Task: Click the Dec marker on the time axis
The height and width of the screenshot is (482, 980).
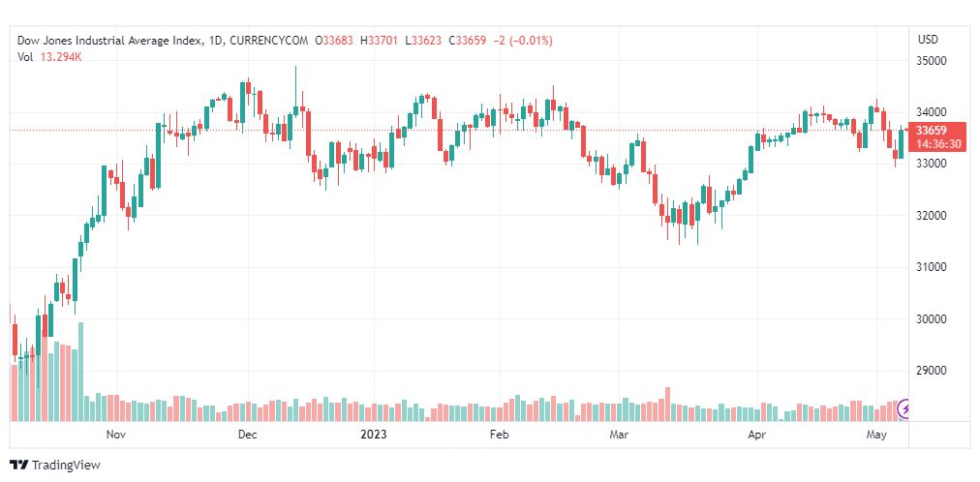Action: click(x=248, y=434)
